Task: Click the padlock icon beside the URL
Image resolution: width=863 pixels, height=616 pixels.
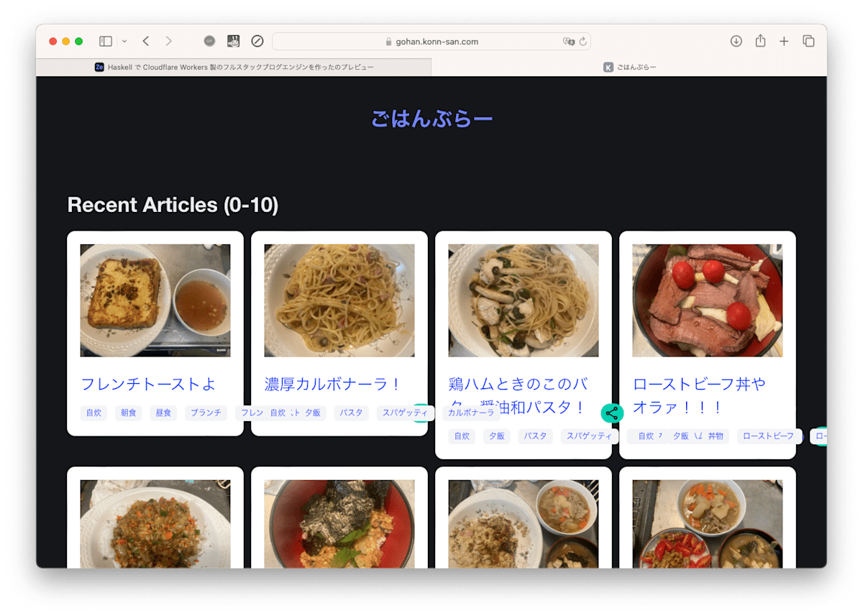Action: (389, 42)
